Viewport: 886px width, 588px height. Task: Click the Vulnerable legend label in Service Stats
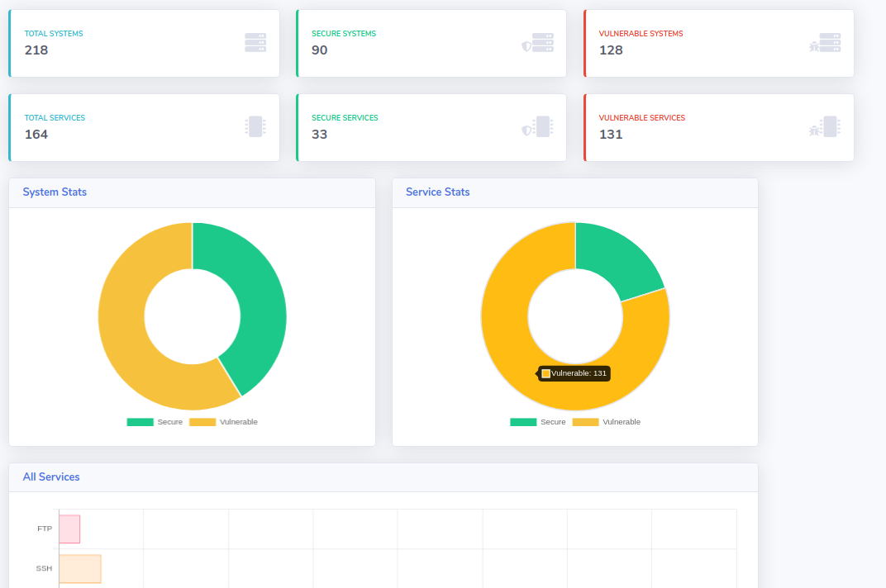(x=622, y=422)
